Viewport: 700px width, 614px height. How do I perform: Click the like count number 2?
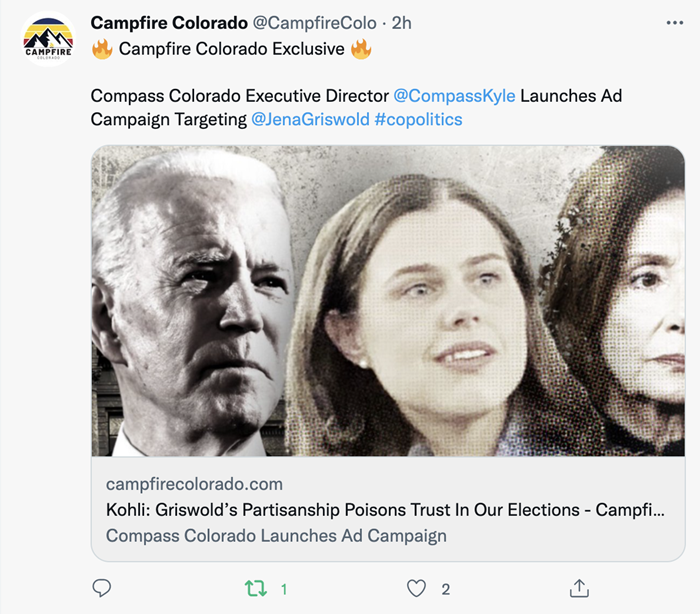pos(445,589)
